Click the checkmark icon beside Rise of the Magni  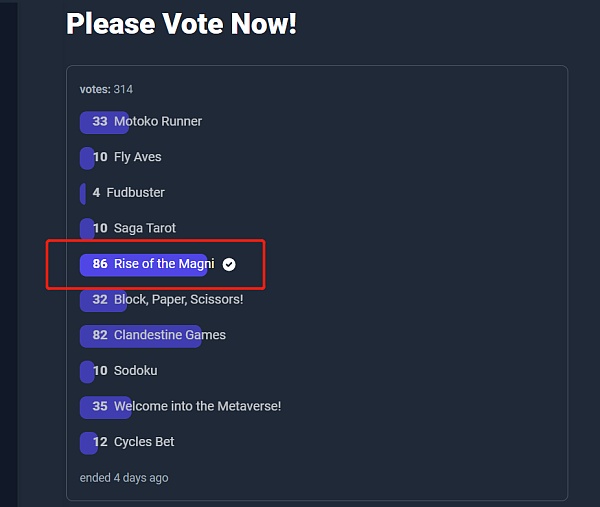click(229, 264)
